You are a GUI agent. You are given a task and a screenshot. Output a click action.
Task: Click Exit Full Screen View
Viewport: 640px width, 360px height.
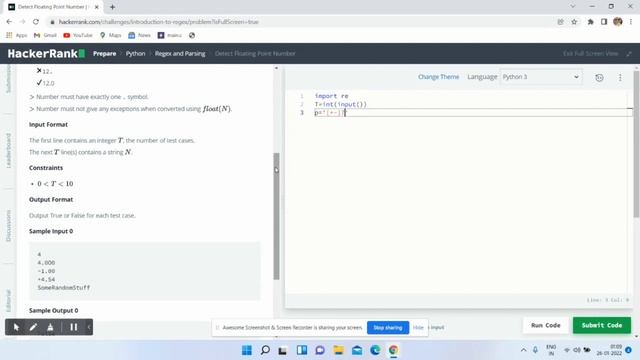click(590, 53)
